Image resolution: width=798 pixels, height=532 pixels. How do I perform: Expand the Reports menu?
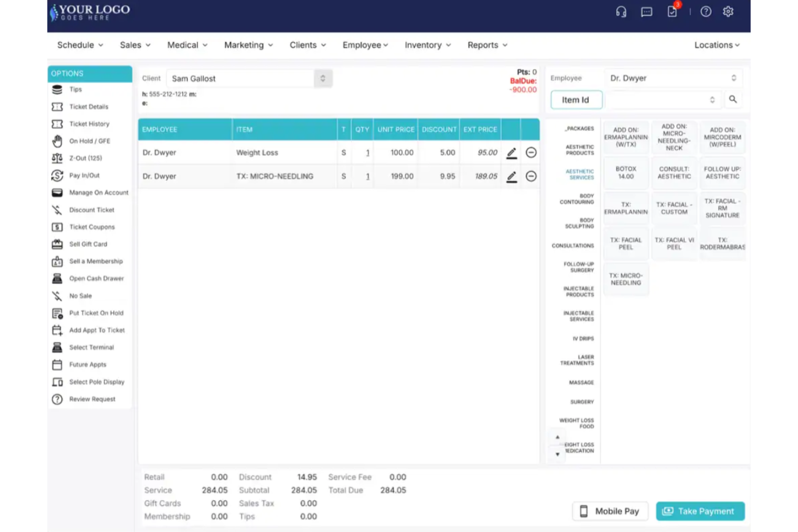point(488,45)
